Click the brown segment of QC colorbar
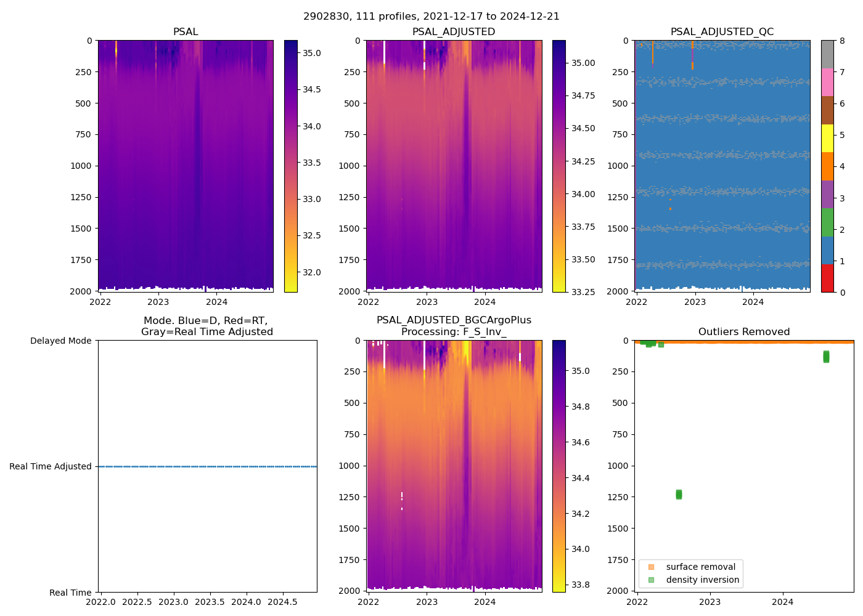 click(827, 110)
